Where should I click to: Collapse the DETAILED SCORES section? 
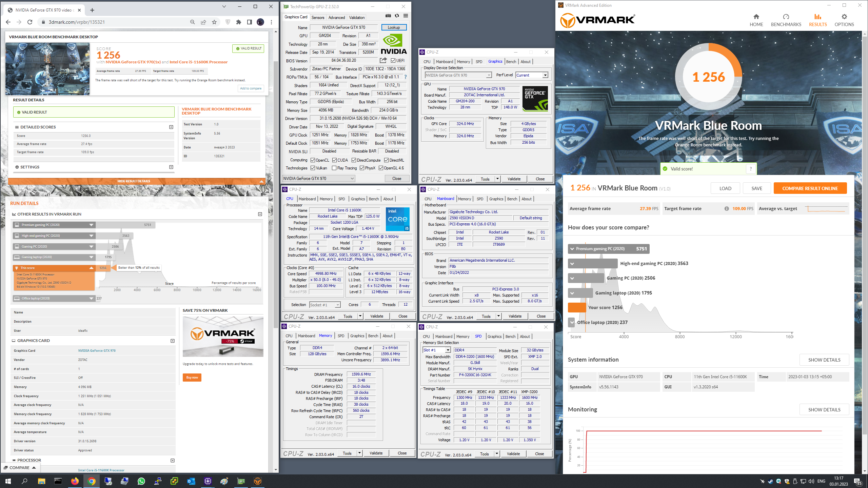(171, 127)
